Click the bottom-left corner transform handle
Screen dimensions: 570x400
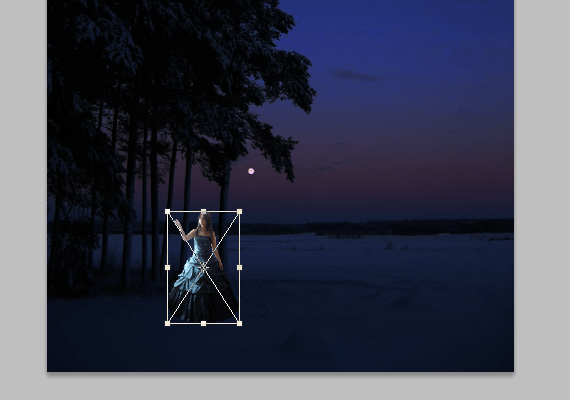click(168, 324)
